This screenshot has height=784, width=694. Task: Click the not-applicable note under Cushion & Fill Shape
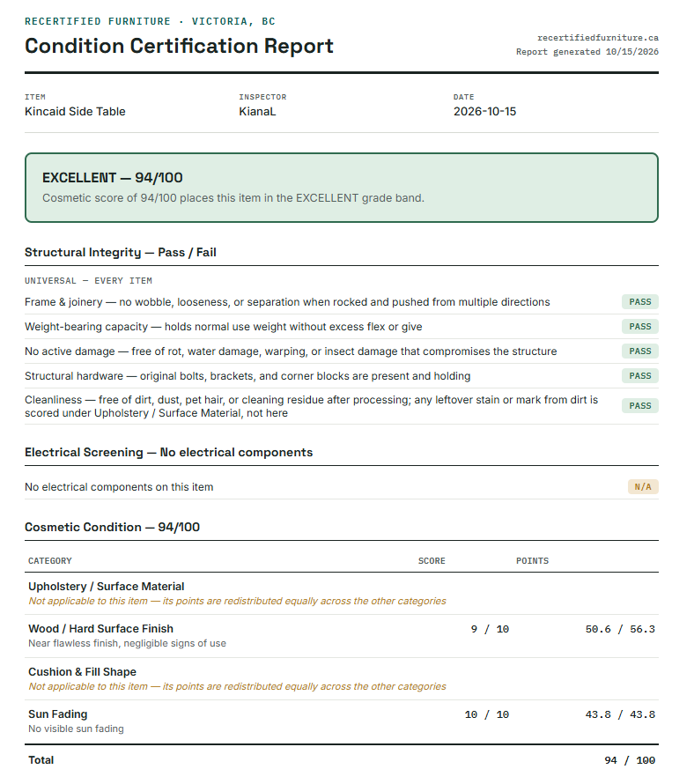[x=237, y=686]
